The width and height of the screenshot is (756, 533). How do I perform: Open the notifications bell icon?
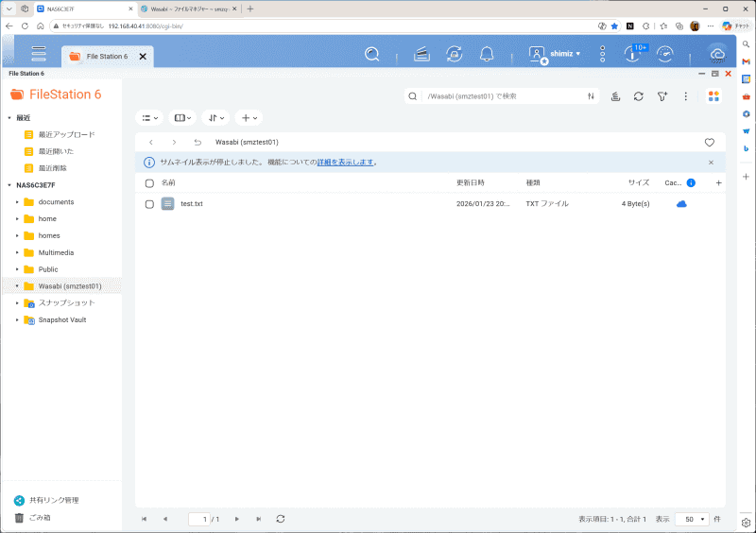tap(487, 54)
